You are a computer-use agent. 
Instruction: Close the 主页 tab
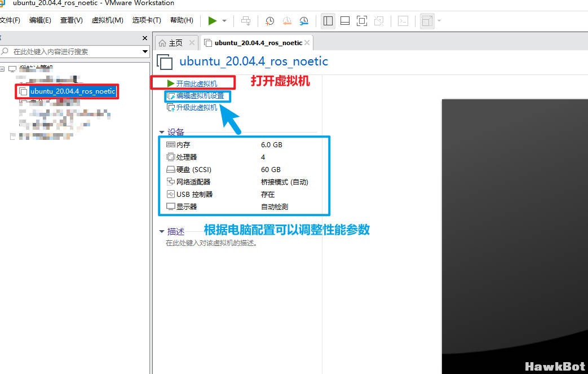tap(192, 43)
